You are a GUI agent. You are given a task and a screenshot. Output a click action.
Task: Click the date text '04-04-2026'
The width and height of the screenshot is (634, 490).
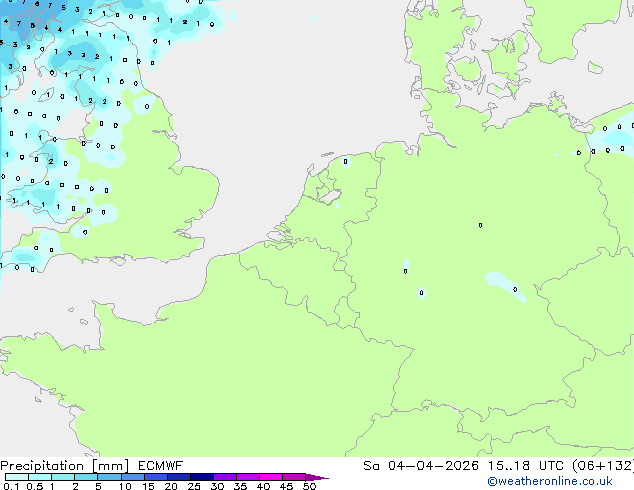coord(433,466)
